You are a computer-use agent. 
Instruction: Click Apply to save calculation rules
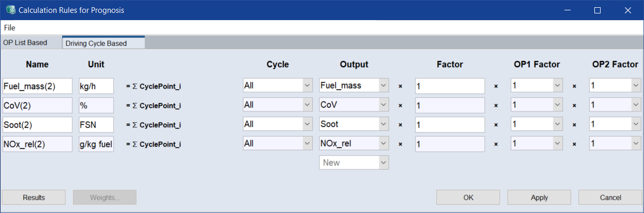(x=539, y=198)
